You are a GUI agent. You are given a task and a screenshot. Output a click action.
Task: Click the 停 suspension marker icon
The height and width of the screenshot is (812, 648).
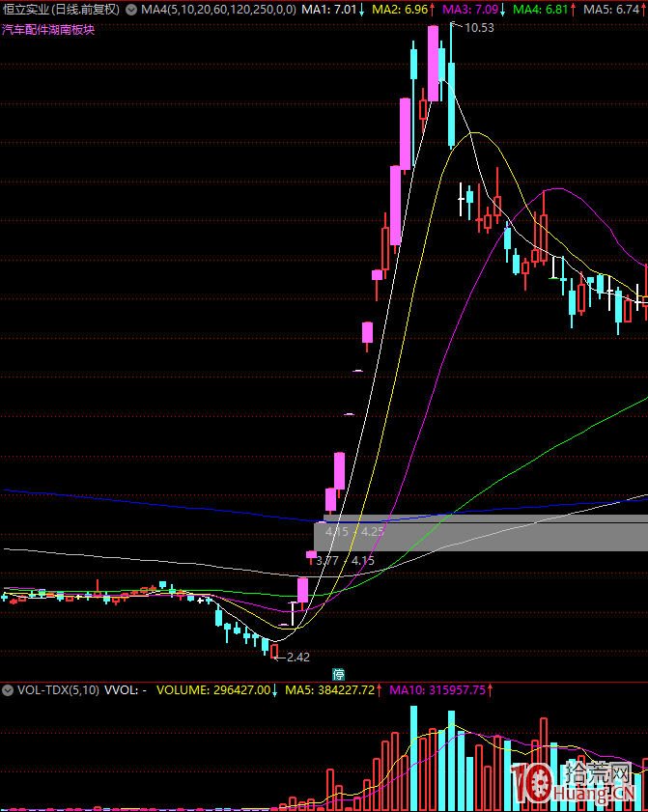[x=339, y=674]
